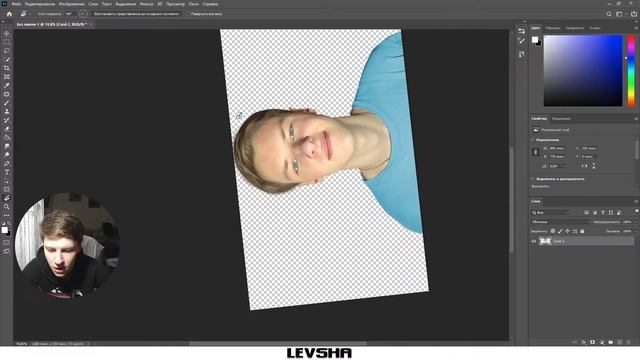Image resolution: width=640 pixels, height=360 pixels.
Task: Toggle Rotate All Windows checkbox
Action: pyautogui.click(x=188, y=14)
